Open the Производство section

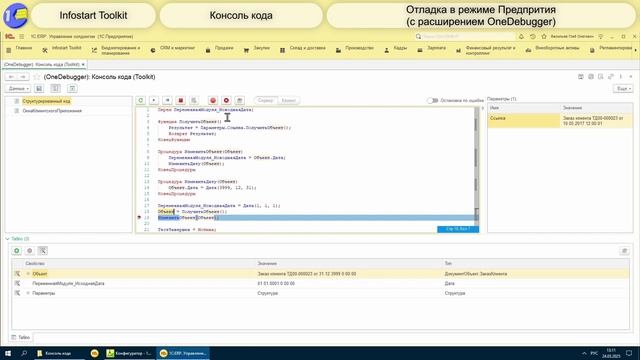(359, 48)
